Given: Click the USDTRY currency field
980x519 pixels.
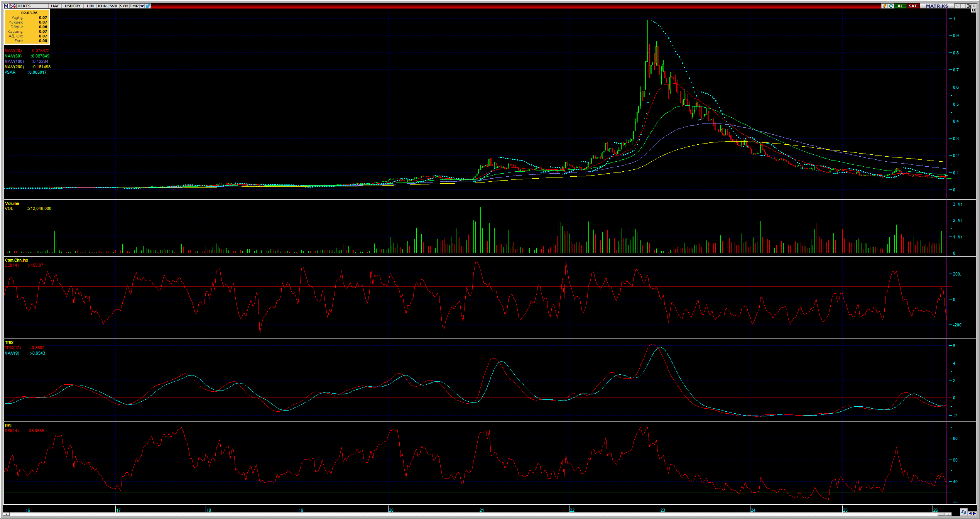Looking at the screenshot, I should pyautogui.click(x=73, y=6).
